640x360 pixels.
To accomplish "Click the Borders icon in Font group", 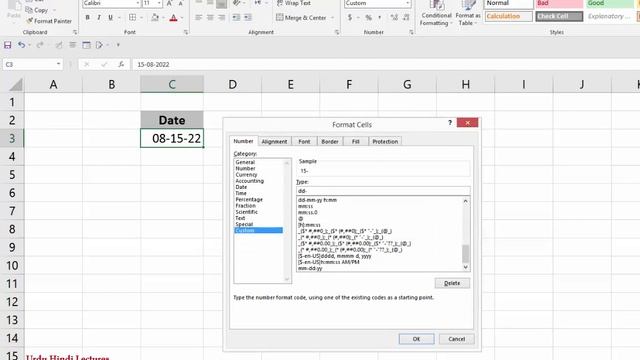I will pyautogui.click(x=132, y=18).
